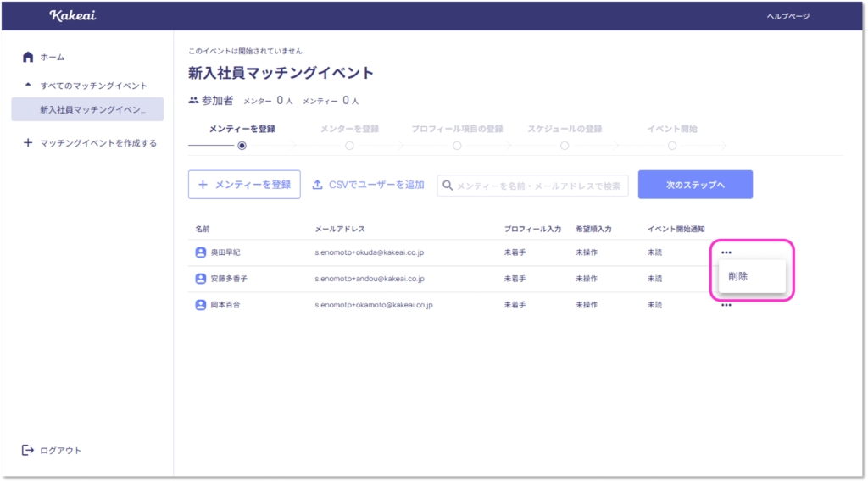Click the メンティーを登録 outlined button
This screenshot has width=868, height=482.
244,185
